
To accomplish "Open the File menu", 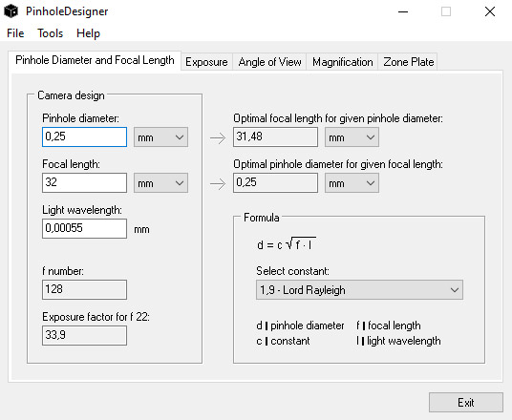I will coord(15,33).
